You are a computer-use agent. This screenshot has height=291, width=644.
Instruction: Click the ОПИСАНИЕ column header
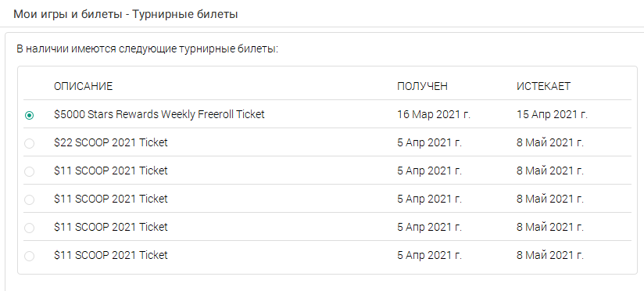point(84,86)
